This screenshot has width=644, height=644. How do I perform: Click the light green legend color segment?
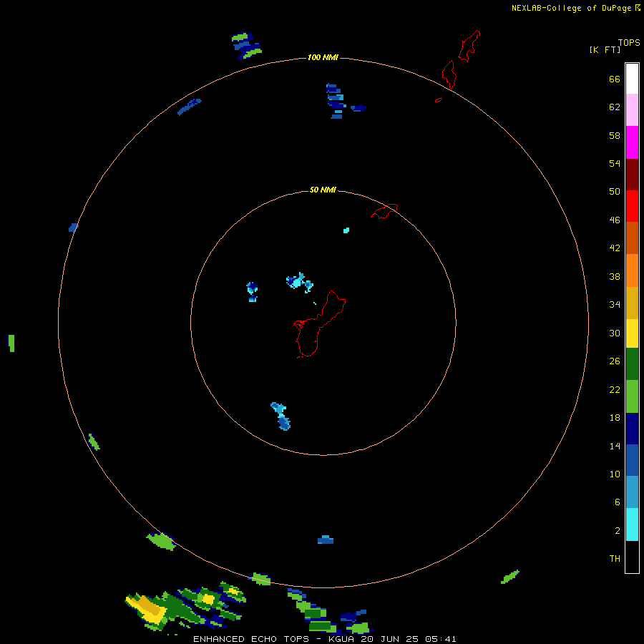[x=632, y=396]
